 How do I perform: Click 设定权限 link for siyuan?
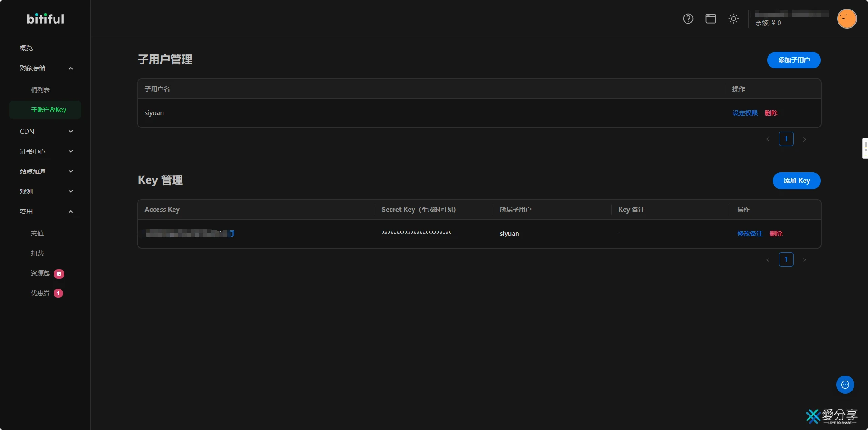click(745, 113)
